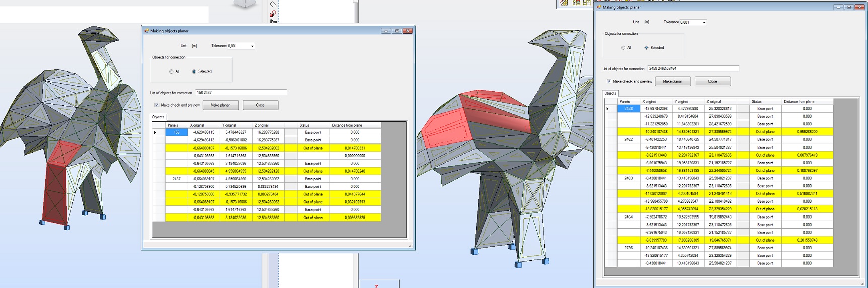Click Make planar button in the 156 2437 dialog
This screenshot has height=288, width=868.
(x=220, y=105)
